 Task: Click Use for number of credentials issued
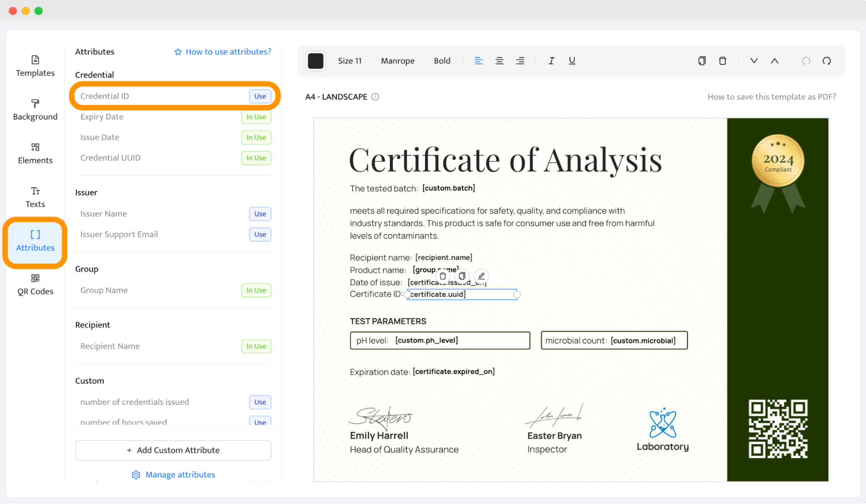pyautogui.click(x=260, y=402)
